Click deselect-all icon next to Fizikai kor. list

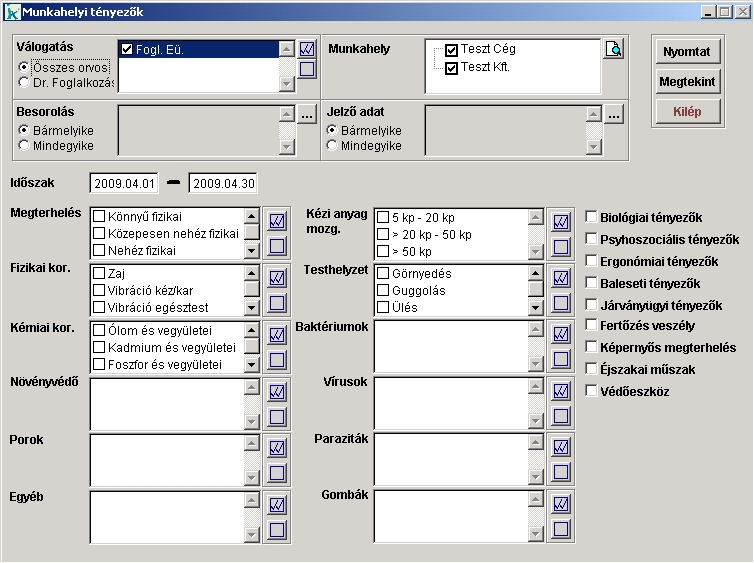pos(277,302)
